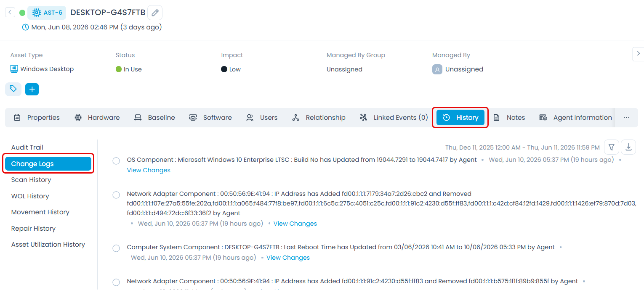Image resolution: width=644 pixels, height=295 pixels.
Task: Switch to the Baseline tab
Action: [x=154, y=118]
